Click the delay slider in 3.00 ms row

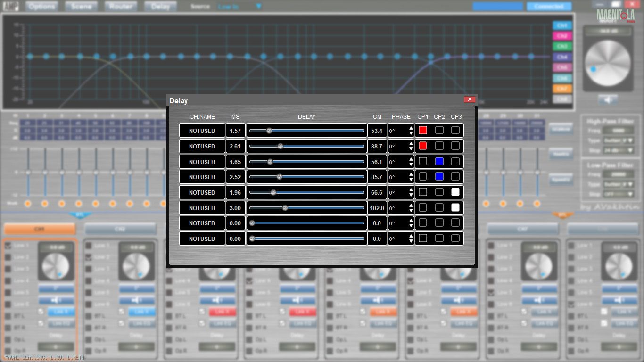point(307,208)
